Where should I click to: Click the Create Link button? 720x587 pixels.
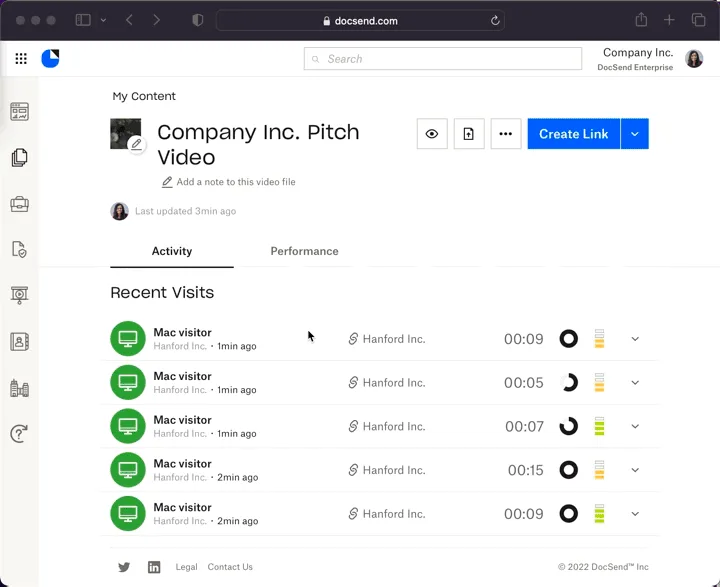tap(574, 134)
